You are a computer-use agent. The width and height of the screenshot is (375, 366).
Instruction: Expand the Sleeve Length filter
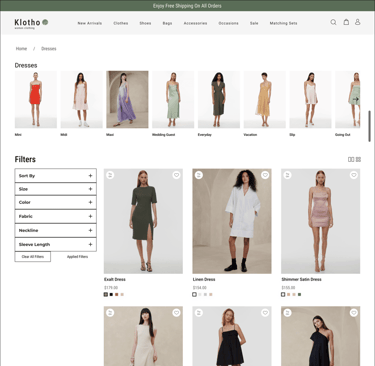coord(56,244)
